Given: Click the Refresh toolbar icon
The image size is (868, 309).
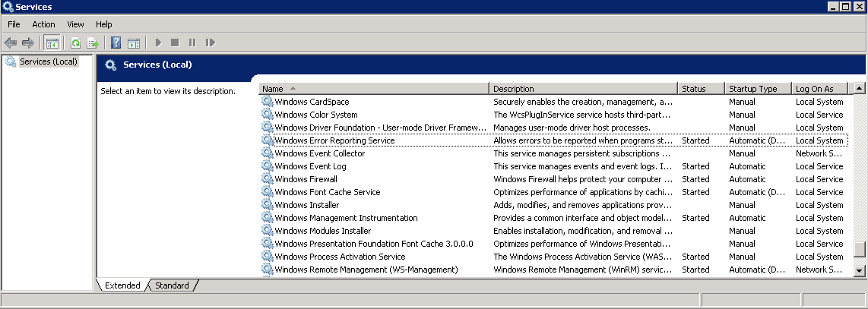Looking at the screenshot, I should click(x=76, y=43).
